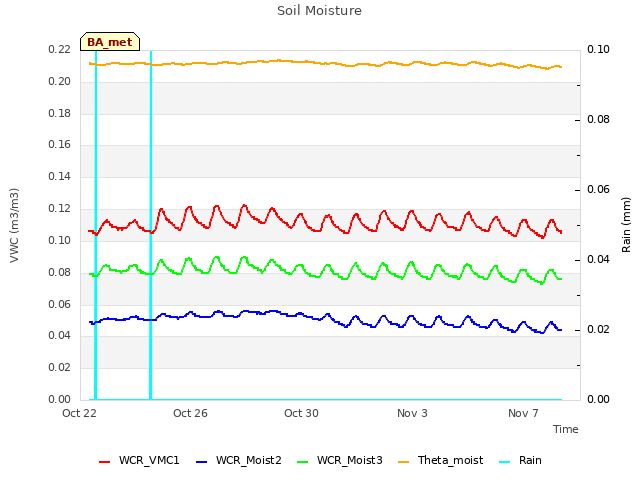
Task: Click the orange Theta_moist legend swatch
Action: (403, 462)
